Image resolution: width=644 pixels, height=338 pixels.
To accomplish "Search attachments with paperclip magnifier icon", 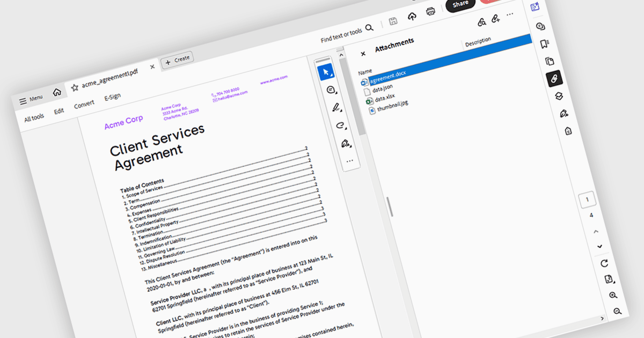I will click(482, 22).
